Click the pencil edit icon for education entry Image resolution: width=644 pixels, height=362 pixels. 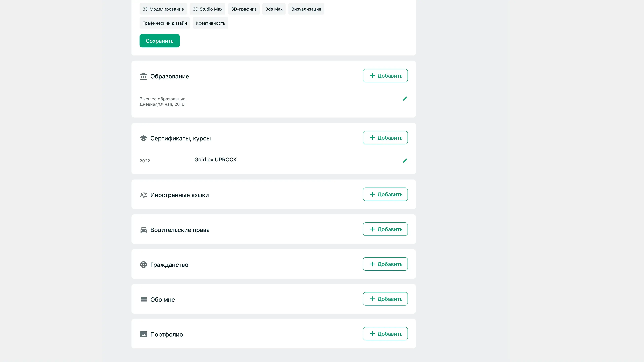(405, 99)
